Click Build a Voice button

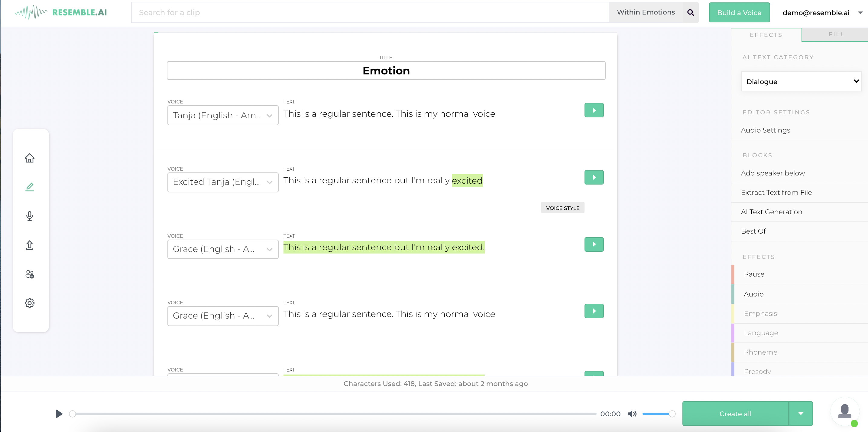click(x=739, y=12)
